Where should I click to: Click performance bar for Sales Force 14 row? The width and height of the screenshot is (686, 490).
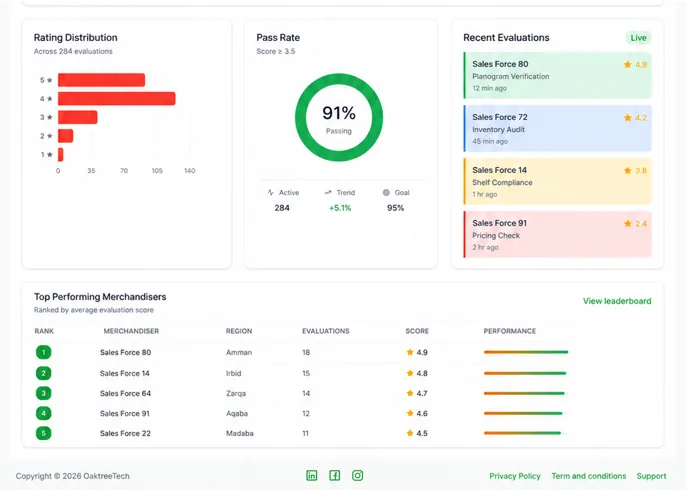[x=525, y=373]
